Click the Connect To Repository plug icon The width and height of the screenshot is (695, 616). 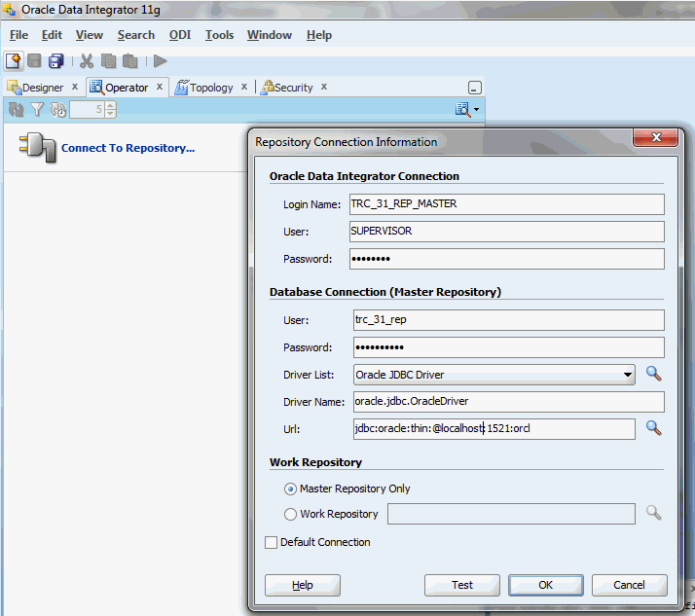[38, 148]
